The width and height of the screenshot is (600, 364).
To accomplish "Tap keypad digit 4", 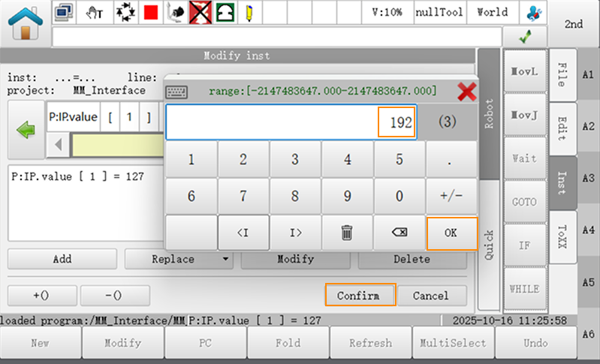I will [x=347, y=159].
